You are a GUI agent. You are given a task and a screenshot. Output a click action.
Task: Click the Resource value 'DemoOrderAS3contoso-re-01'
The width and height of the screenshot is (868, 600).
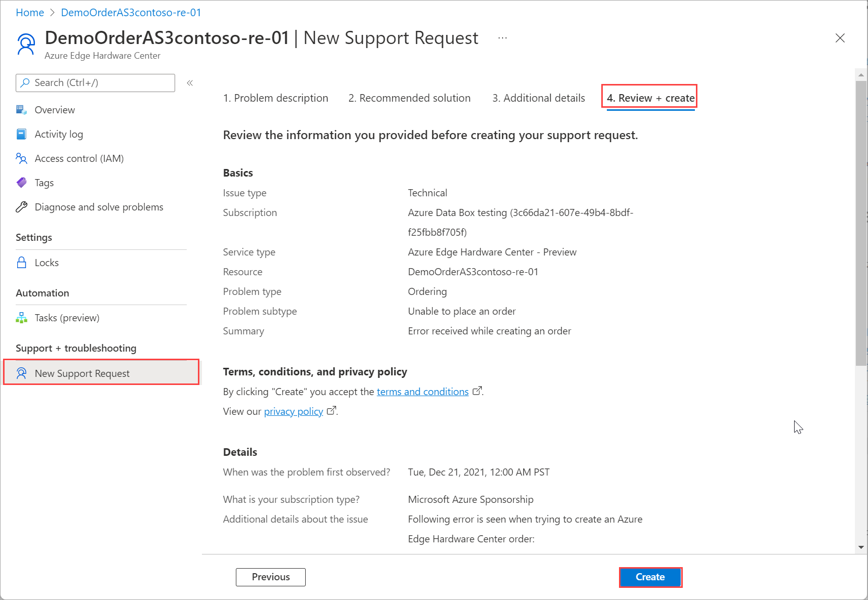(x=473, y=272)
